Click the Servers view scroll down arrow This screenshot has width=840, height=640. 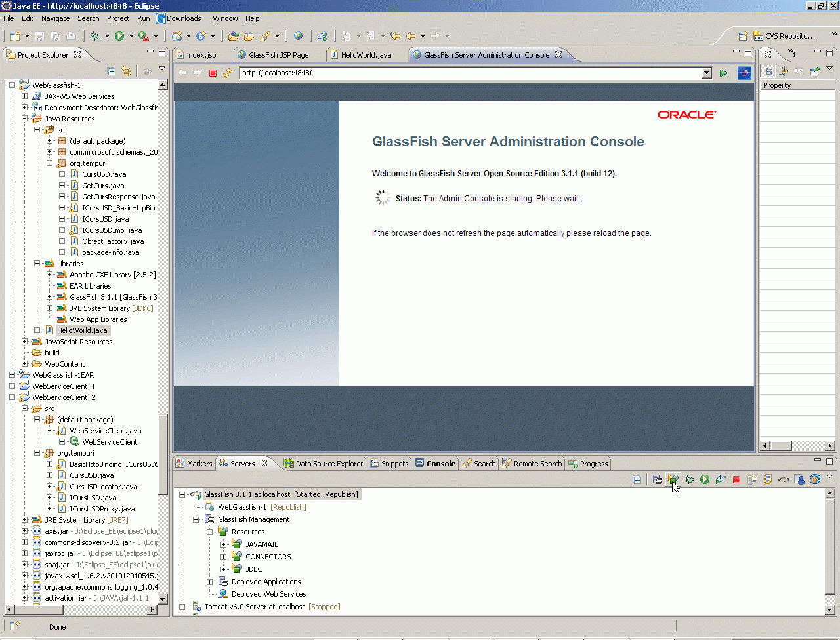click(829, 610)
